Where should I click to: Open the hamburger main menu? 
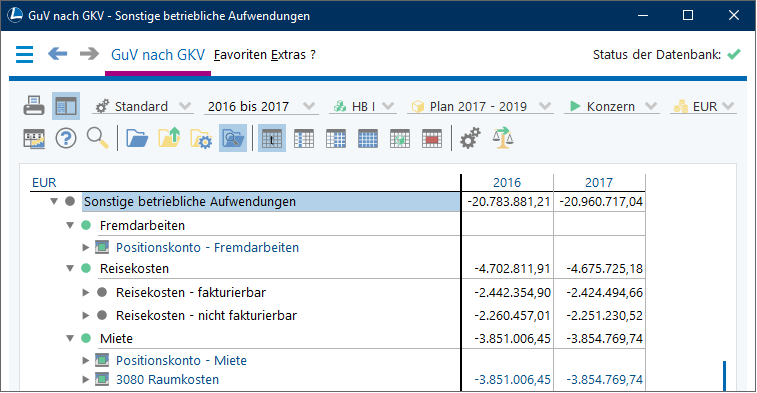[x=24, y=54]
